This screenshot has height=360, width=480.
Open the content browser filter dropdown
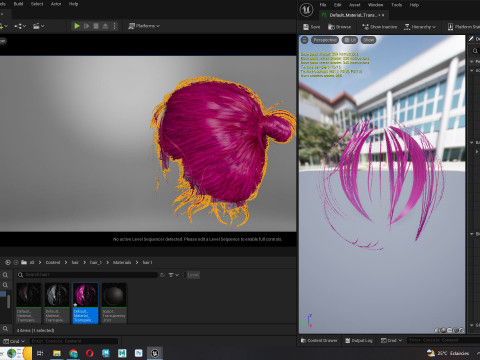pos(173,275)
